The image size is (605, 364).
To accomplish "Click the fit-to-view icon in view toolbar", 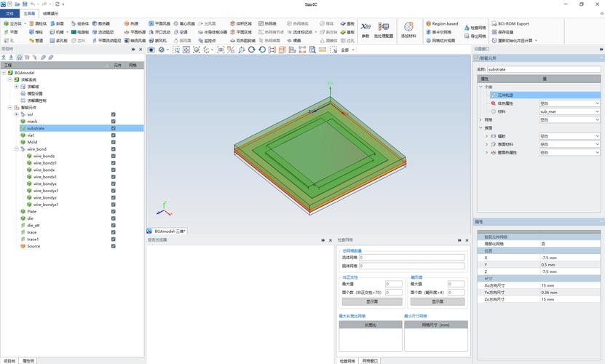I will point(186,50).
